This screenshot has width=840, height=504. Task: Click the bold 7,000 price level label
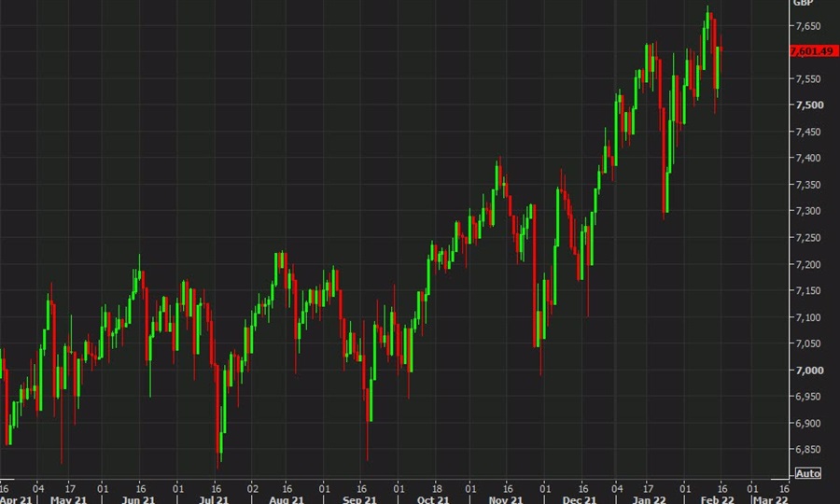coord(809,371)
